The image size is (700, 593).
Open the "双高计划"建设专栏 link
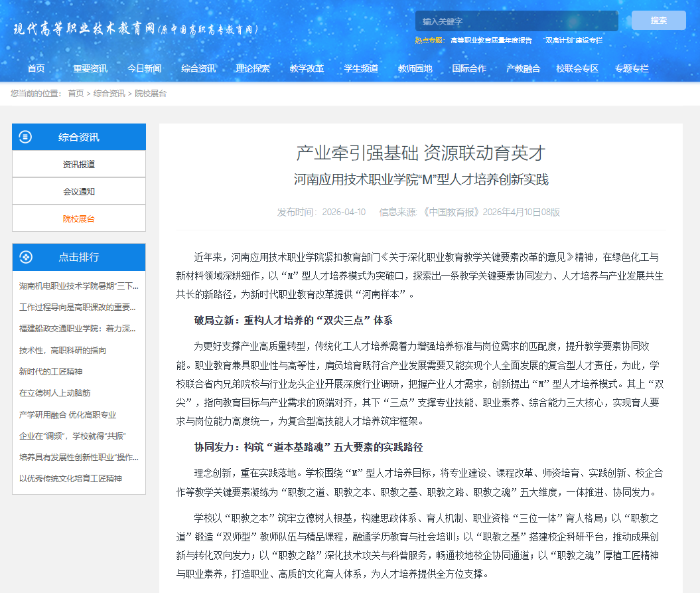[573, 41]
